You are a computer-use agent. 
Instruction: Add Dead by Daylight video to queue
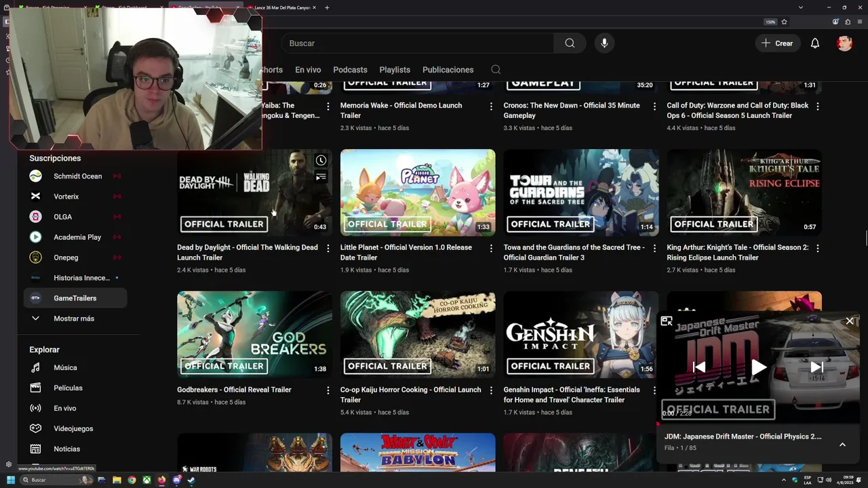[321, 177]
